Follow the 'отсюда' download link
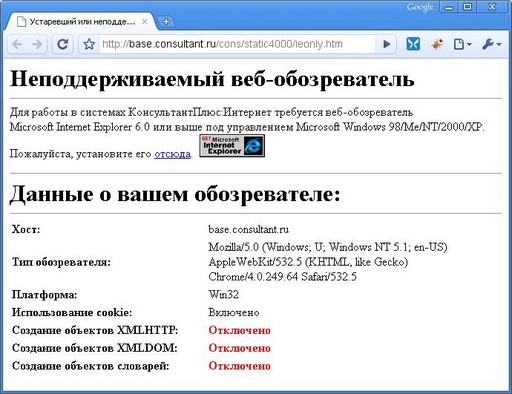512x394 pixels. [172, 154]
